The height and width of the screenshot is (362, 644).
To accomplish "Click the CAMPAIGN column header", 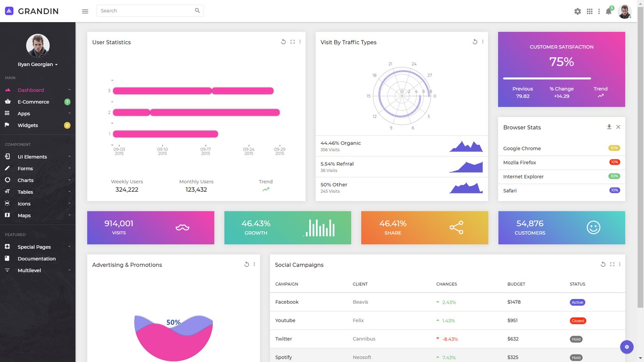I will click(287, 284).
